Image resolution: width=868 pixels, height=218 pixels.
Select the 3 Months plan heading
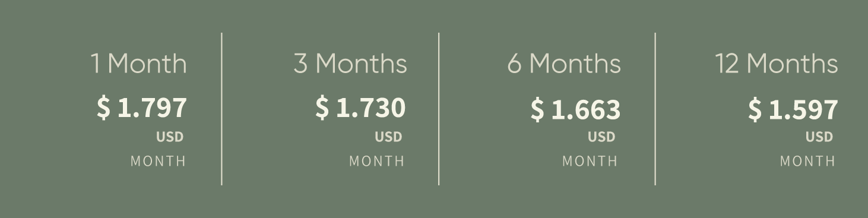(x=350, y=64)
